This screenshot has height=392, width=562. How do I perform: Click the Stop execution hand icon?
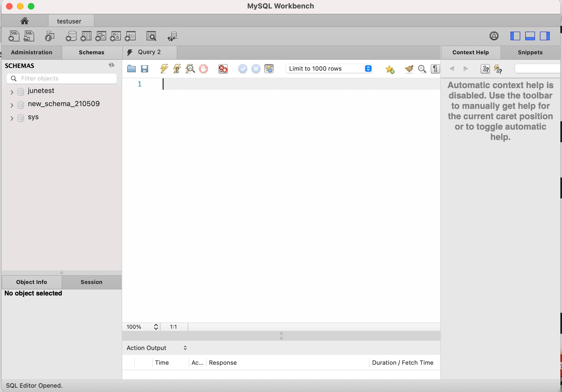(204, 69)
